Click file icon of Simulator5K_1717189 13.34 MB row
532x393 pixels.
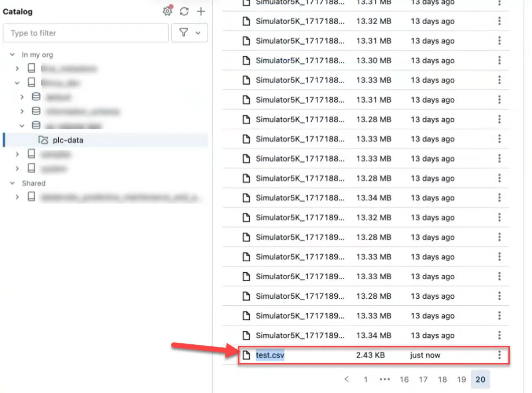(x=246, y=335)
